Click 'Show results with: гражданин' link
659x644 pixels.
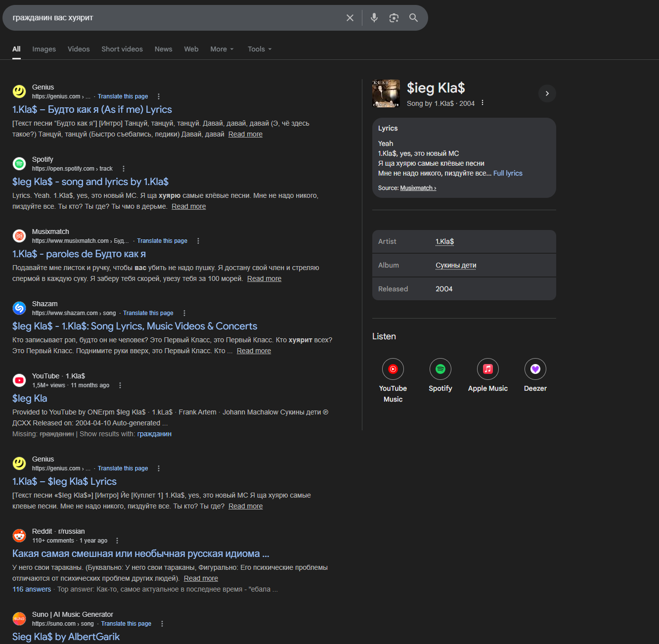pos(154,434)
